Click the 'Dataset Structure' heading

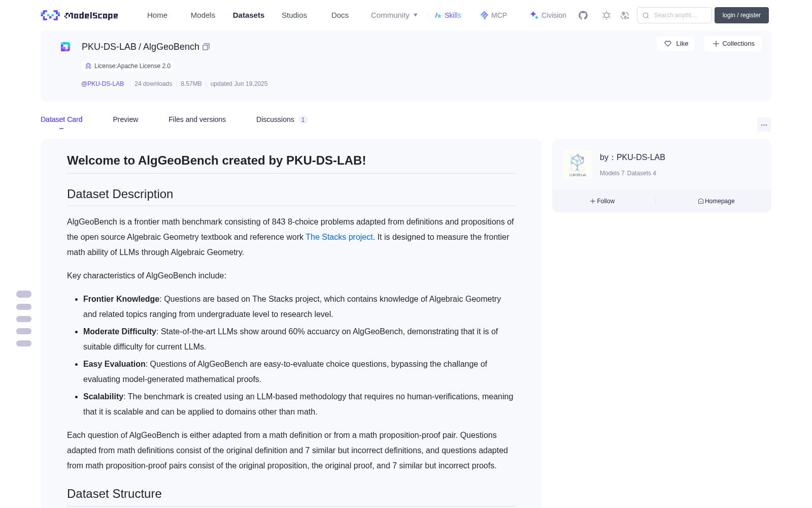114,494
